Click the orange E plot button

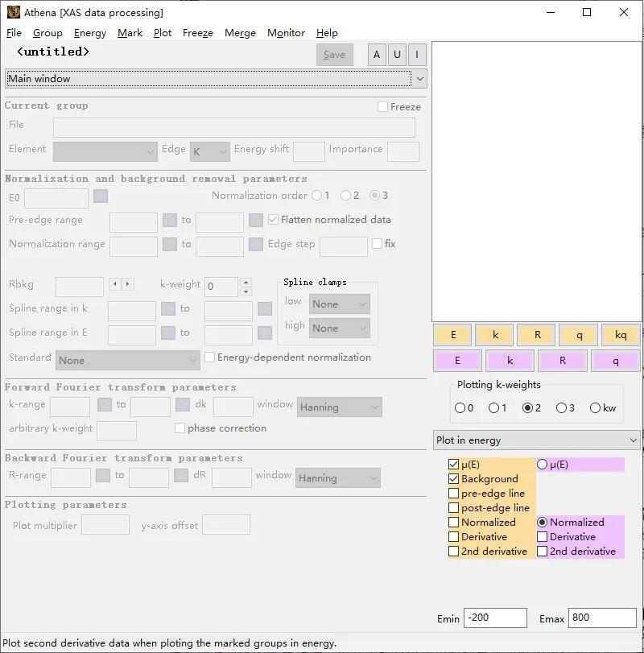[x=453, y=335]
